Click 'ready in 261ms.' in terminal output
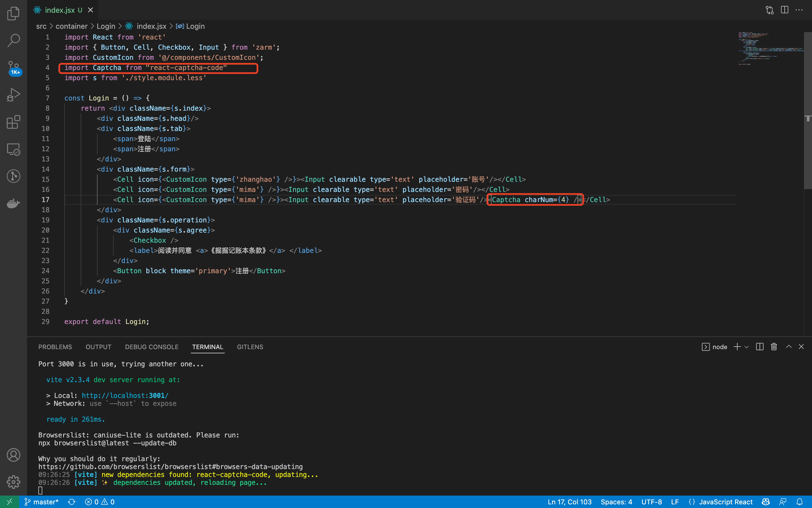812x508 pixels. [76, 419]
